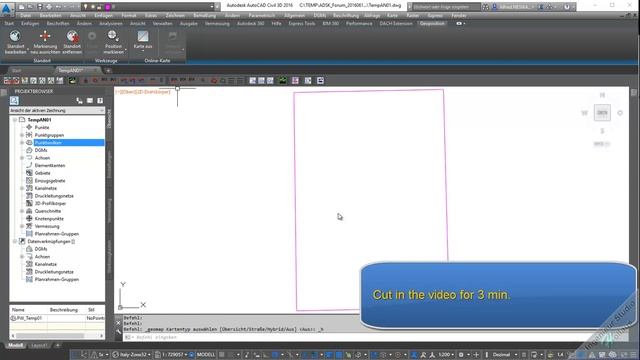Expand the Punktgruppen tree node
This screenshot has height=360, width=640.
click(22, 135)
